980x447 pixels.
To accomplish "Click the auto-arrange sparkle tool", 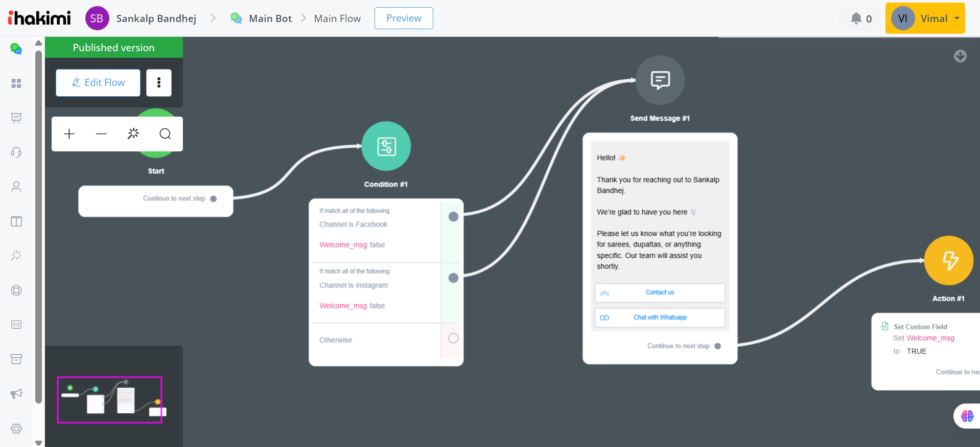I will pyautogui.click(x=133, y=134).
